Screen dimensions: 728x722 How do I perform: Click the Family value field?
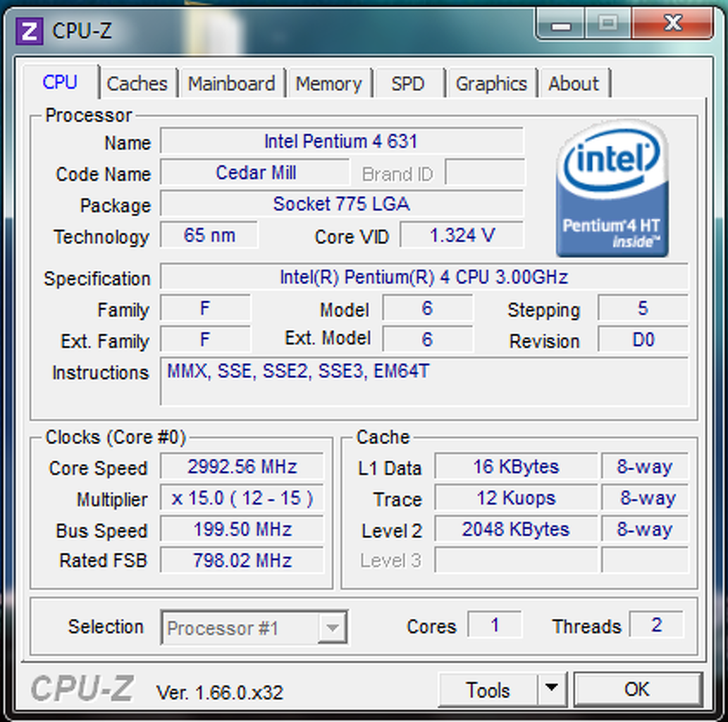(x=205, y=308)
